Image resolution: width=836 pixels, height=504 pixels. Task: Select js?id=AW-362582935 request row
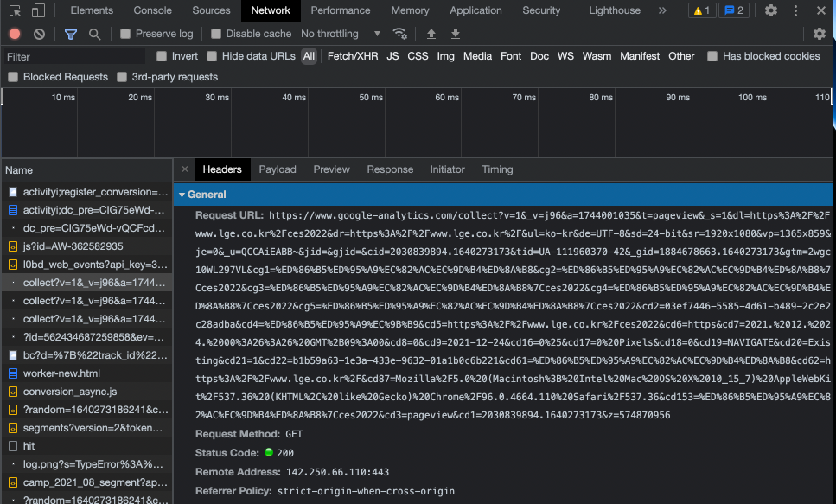click(x=87, y=246)
